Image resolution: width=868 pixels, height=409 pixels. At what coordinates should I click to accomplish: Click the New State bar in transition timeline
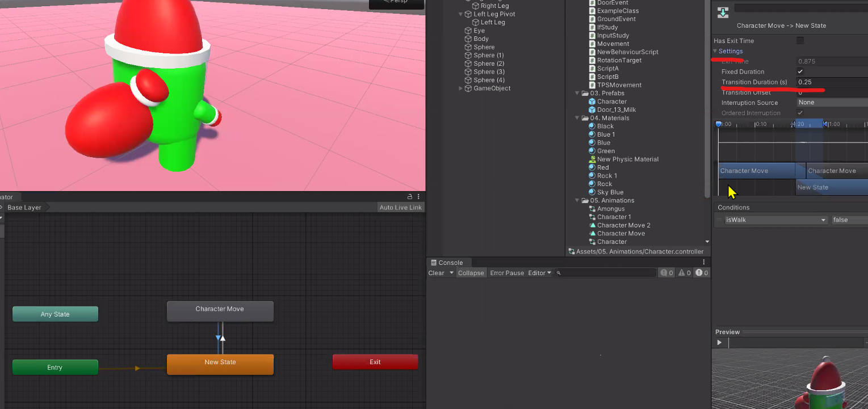coord(832,187)
